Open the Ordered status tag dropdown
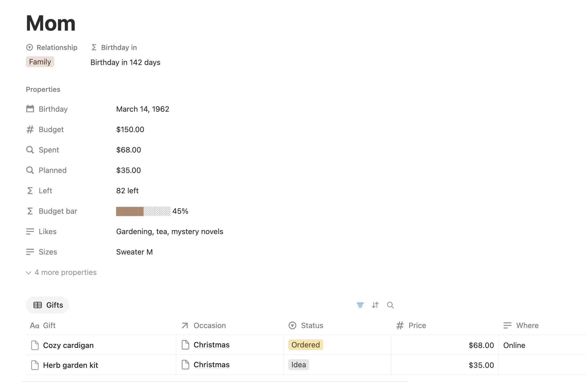 [x=306, y=345]
